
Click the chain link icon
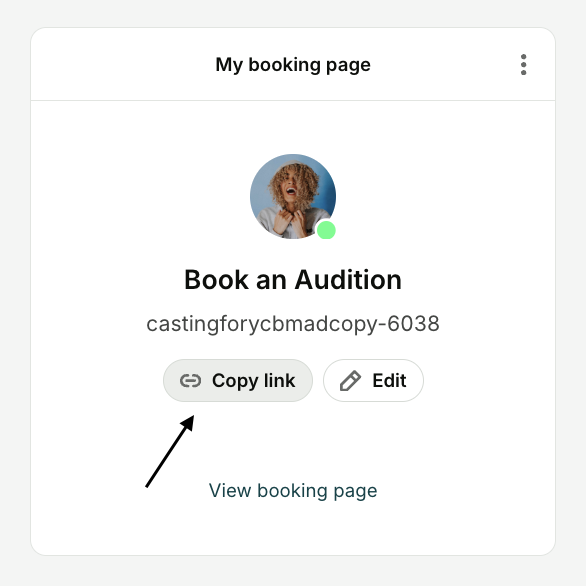(191, 381)
